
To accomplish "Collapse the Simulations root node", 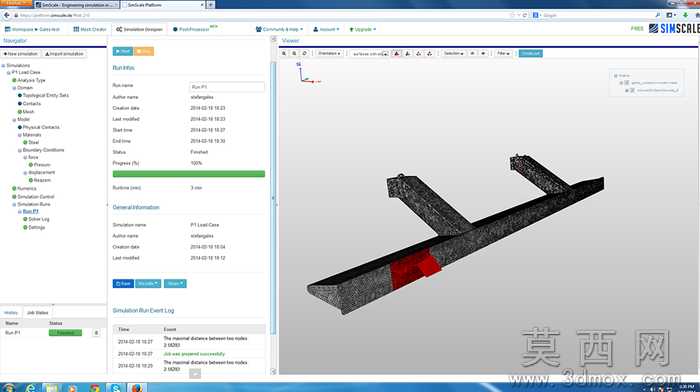I will (x=4, y=66).
